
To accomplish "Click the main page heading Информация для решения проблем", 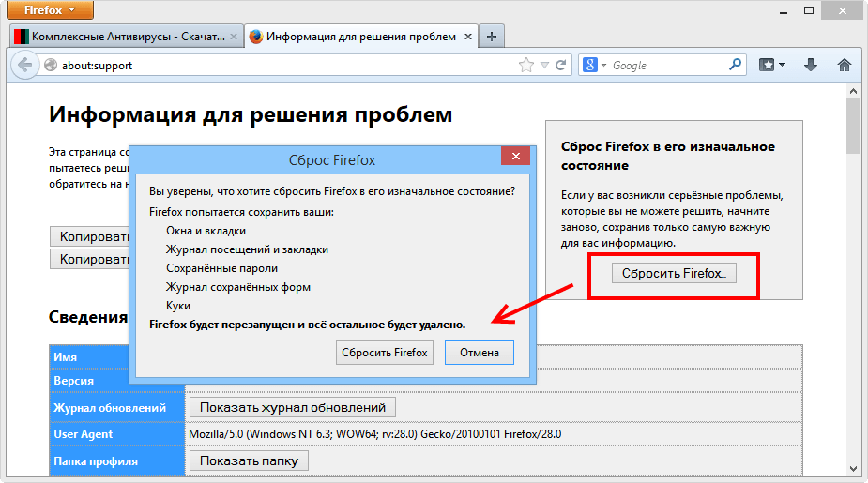I will pyautogui.click(x=251, y=114).
